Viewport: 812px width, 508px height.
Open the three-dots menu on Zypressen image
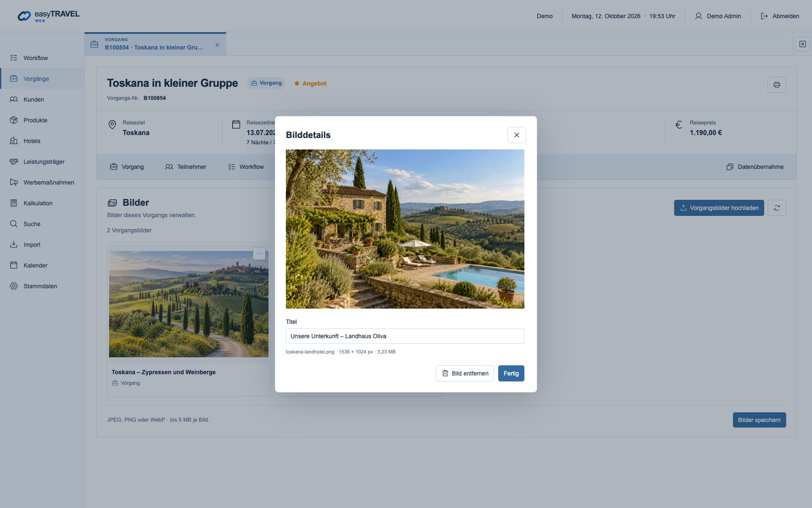tap(259, 254)
